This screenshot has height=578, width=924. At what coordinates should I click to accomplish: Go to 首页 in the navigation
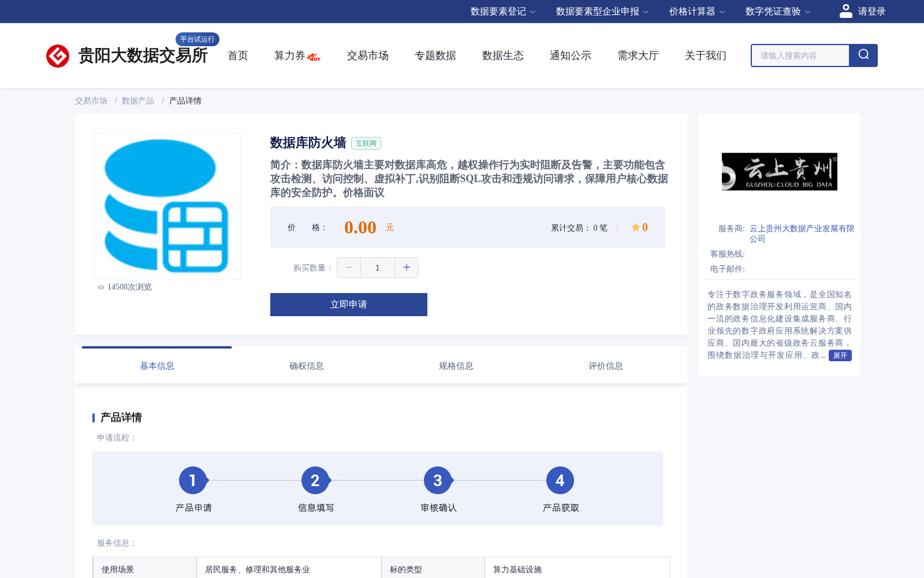pyautogui.click(x=238, y=55)
